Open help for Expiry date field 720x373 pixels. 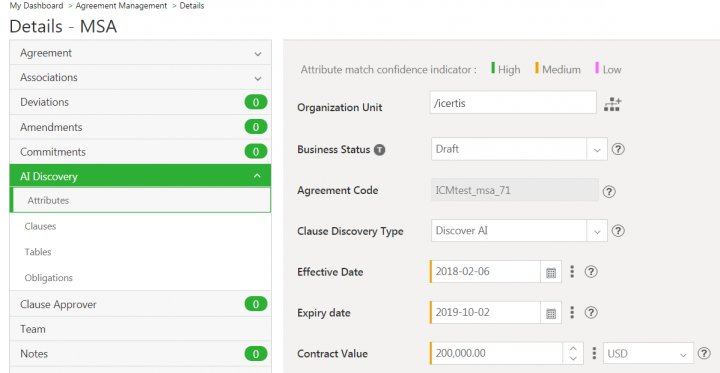591,312
